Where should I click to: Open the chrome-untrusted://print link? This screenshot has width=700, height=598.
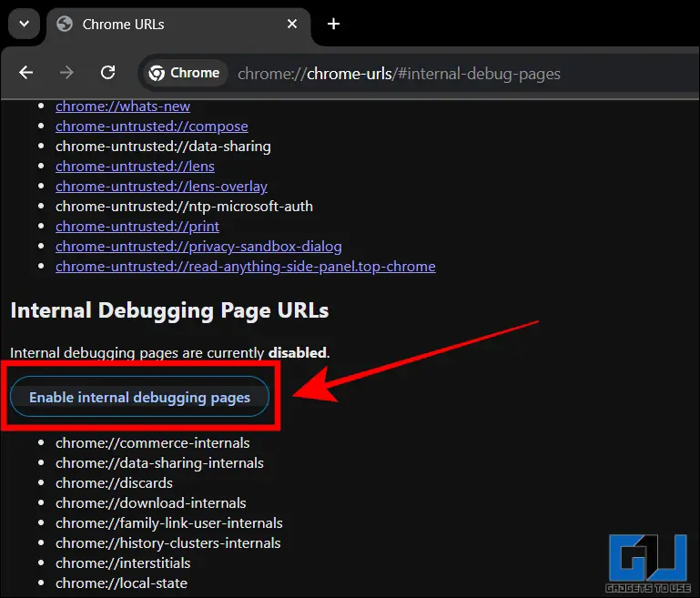137,226
